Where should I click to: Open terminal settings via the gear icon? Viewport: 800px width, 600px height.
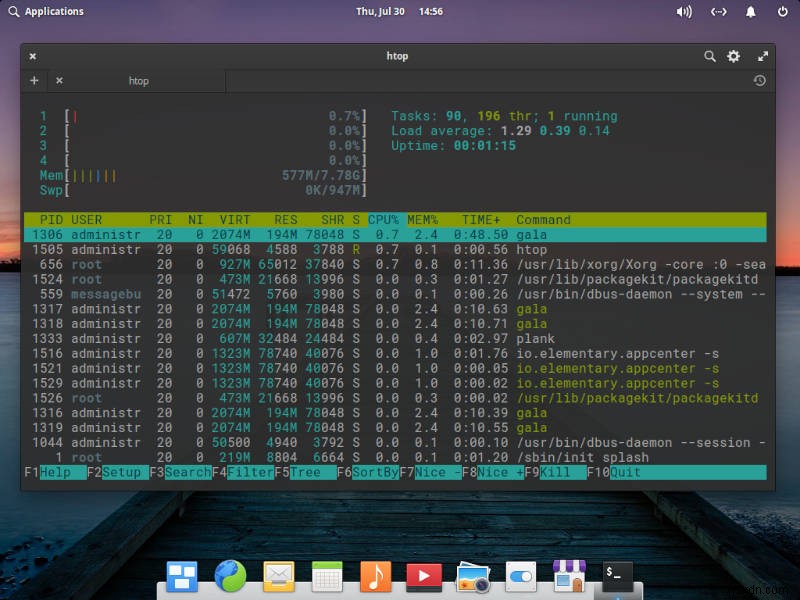click(733, 56)
